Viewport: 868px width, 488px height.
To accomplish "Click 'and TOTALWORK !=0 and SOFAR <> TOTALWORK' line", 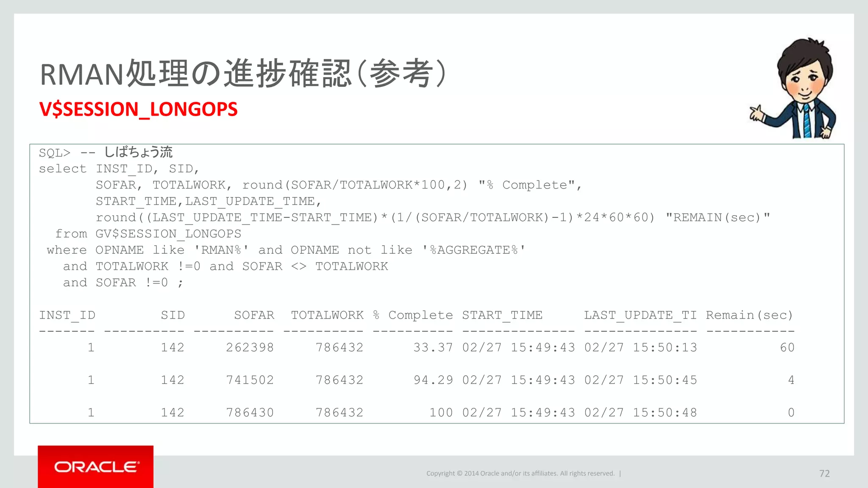I will (x=225, y=266).
